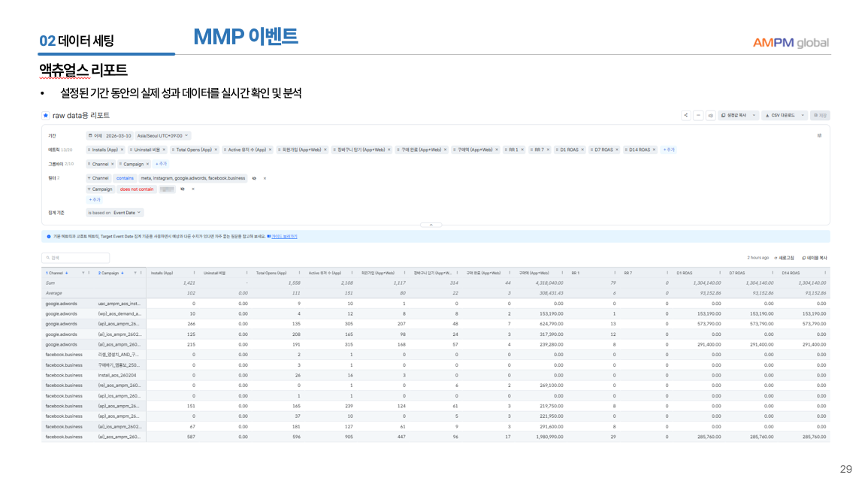Click the Channel column header
This screenshot has width=868, height=487.
(x=56, y=273)
